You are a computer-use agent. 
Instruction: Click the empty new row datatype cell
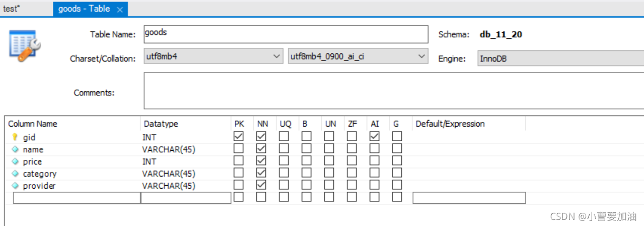(x=186, y=198)
